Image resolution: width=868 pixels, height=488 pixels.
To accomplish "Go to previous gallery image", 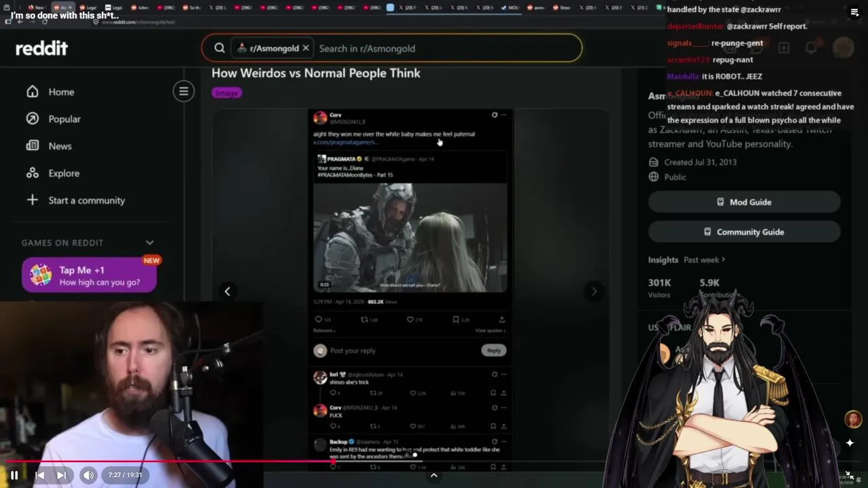I will tap(227, 291).
